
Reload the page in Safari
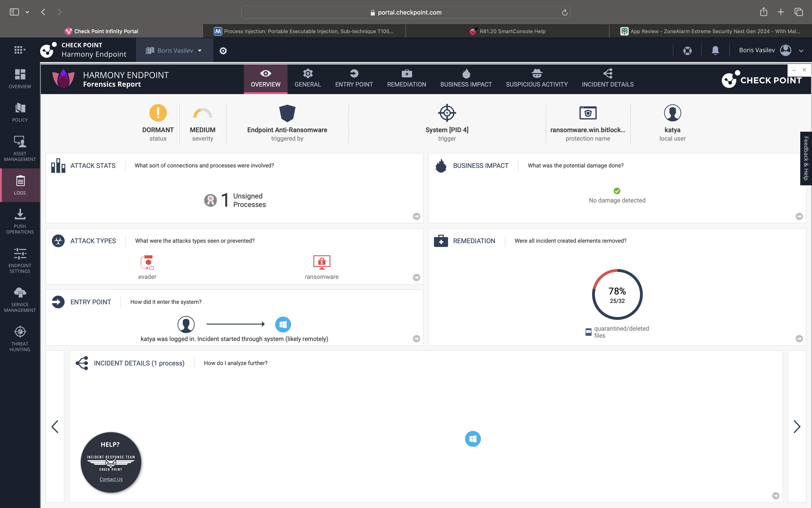tap(564, 12)
